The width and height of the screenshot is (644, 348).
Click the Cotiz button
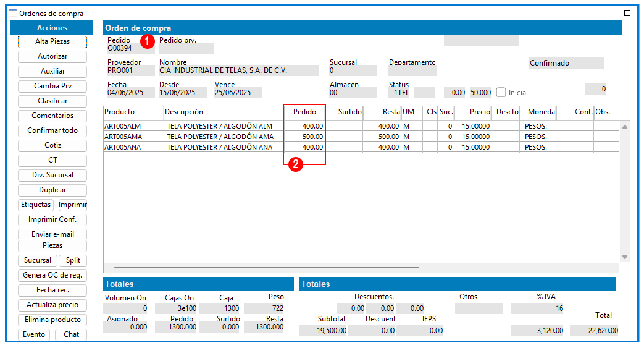click(x=52, y=145)
